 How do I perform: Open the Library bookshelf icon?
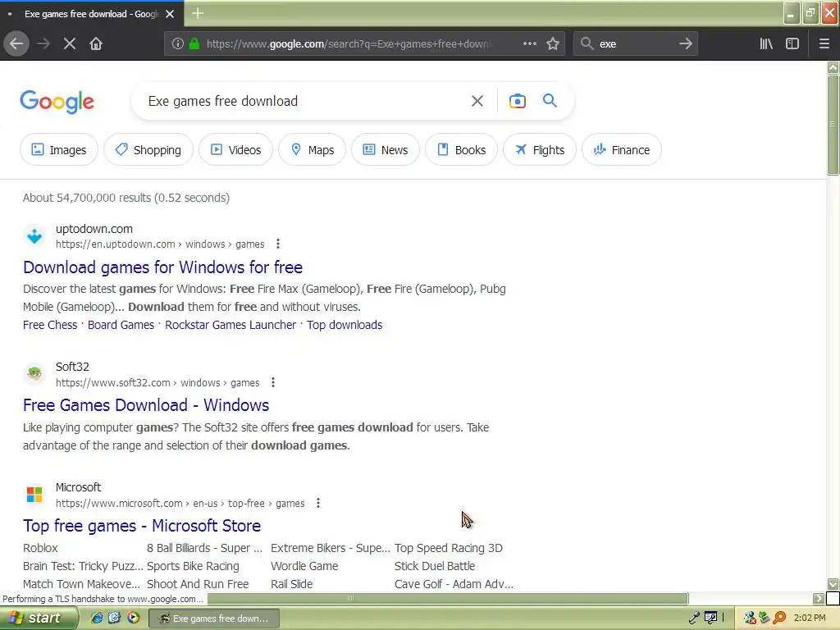766,44
